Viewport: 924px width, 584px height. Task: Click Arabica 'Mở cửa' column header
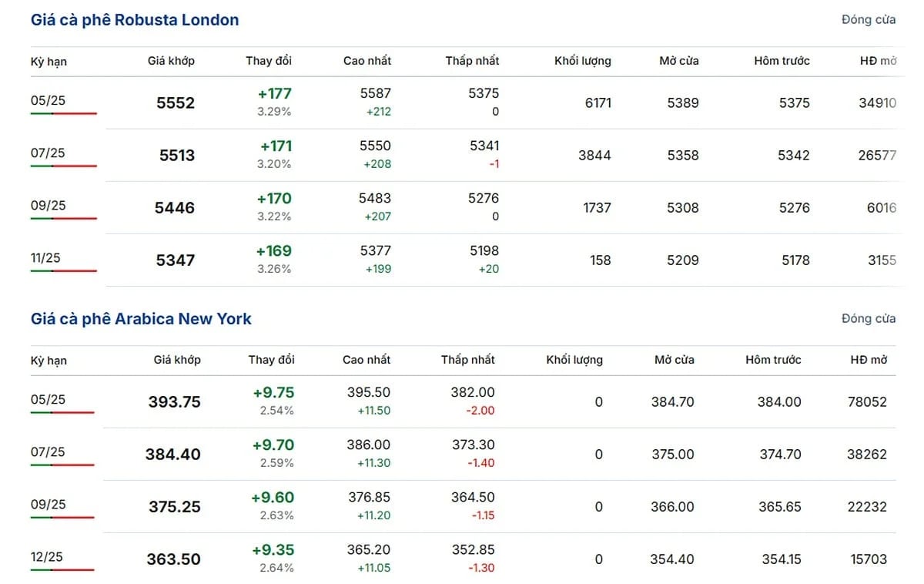[x=675, y=360]
